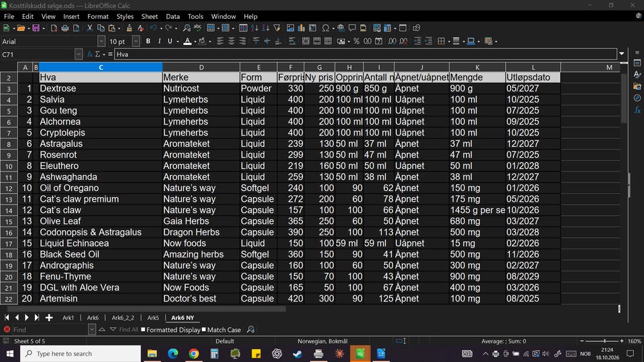This screenshot has height=362, width=644.
Task: Open the Font Size dropdown arrow
Action: click(136, 41)
